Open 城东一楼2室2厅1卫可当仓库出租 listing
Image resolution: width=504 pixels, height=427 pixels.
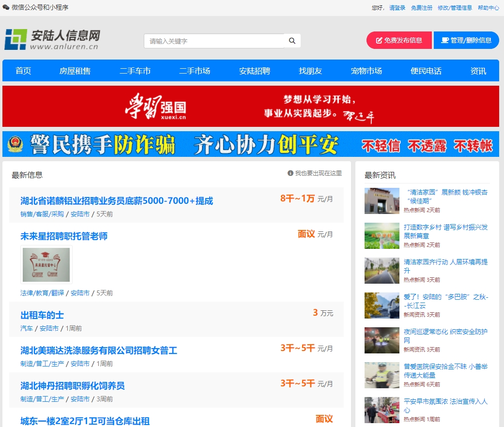point(85,421)
